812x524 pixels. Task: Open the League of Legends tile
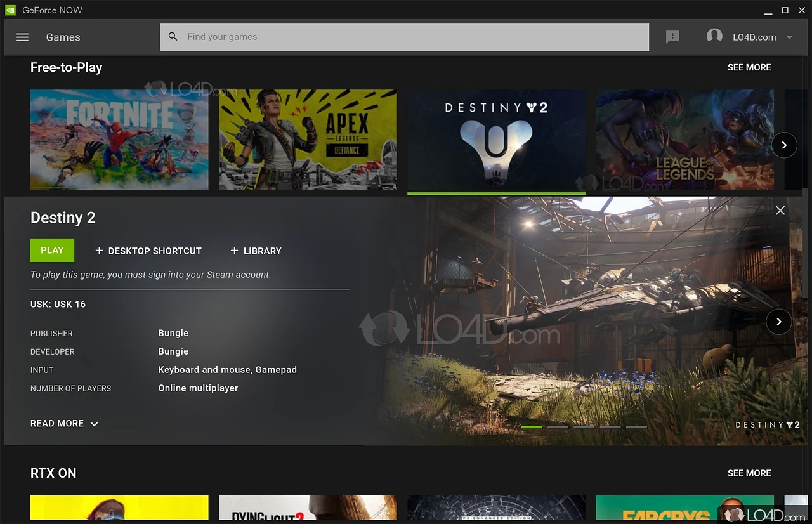point(684,140)
